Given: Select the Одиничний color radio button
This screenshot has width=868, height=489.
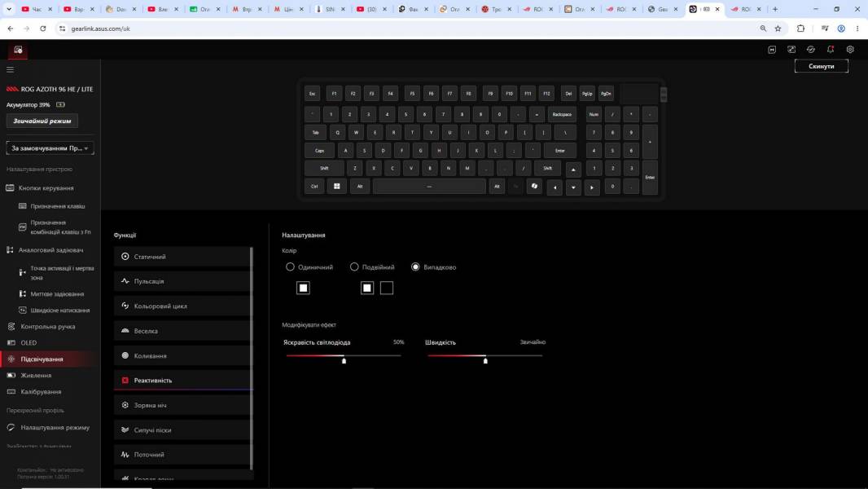Looking at the screenshot, I should pyautogui.click(x=290, y=267).
